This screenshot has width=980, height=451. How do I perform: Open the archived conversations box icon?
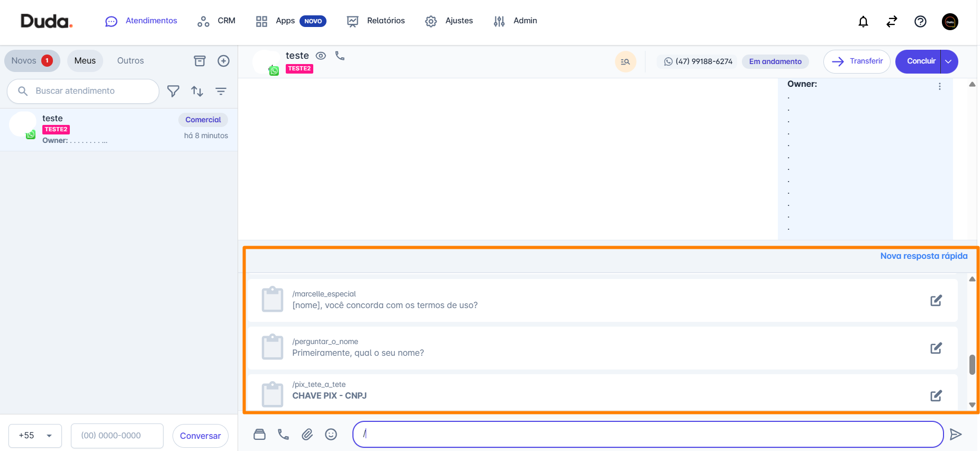199,61
